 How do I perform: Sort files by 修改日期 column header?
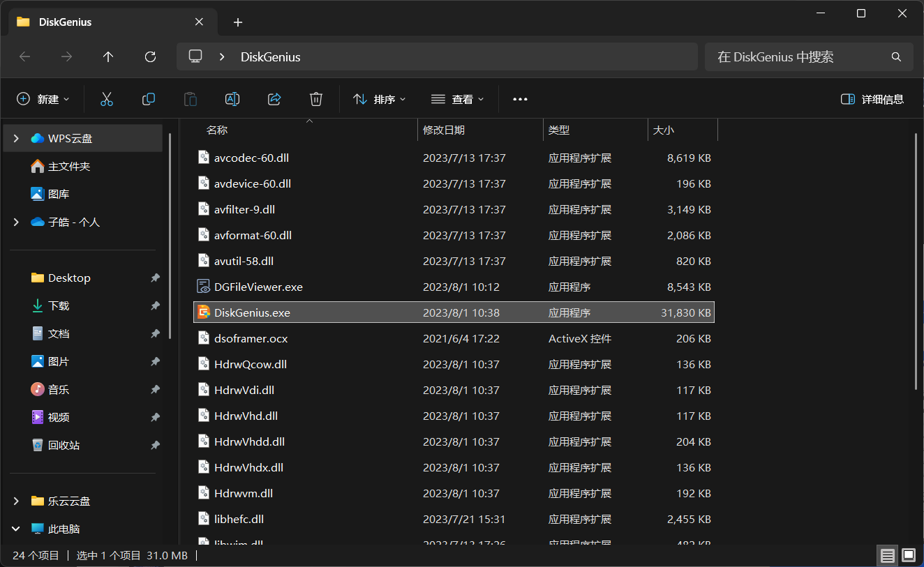tap(444, 130)
